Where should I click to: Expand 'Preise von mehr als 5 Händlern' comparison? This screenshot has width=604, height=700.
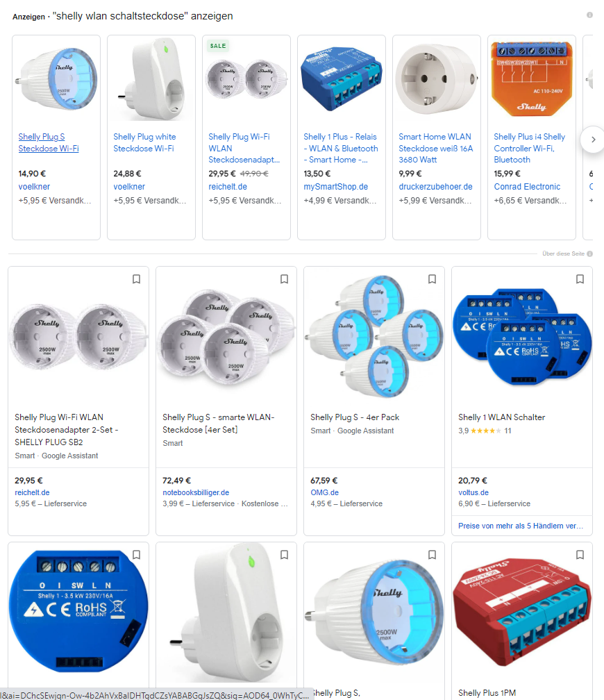521,526
